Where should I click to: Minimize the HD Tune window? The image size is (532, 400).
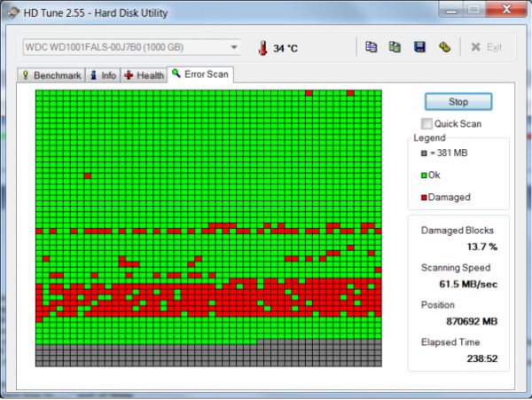pos(451,10)
